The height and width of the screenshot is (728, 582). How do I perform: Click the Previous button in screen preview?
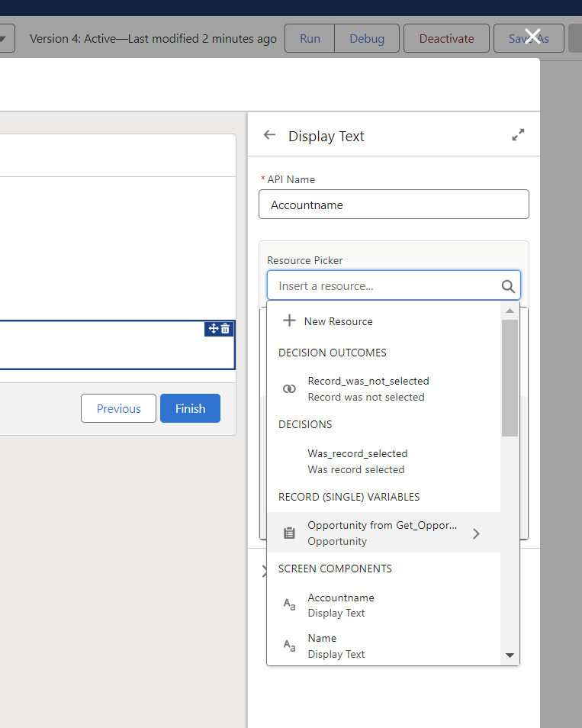coord(118,408)
